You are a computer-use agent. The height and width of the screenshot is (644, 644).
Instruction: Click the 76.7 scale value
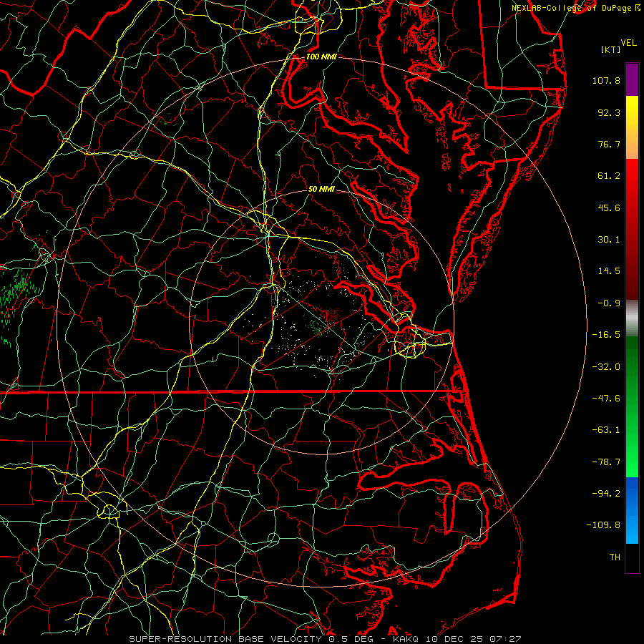(609, 144)
